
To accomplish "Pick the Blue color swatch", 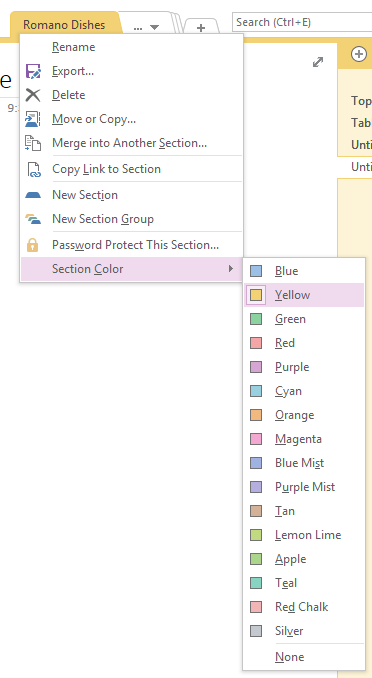I will coord(256,271).
